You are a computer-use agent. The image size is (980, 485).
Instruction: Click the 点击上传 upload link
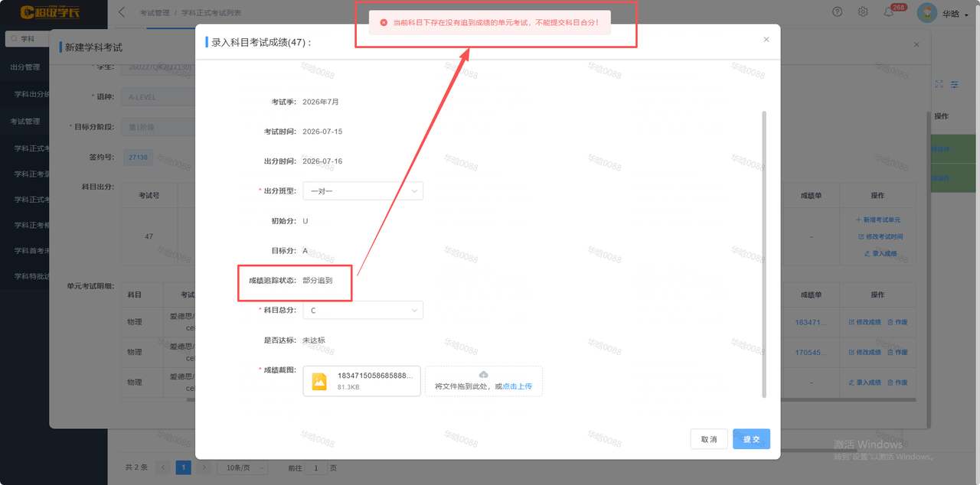[x=517, y=386]
